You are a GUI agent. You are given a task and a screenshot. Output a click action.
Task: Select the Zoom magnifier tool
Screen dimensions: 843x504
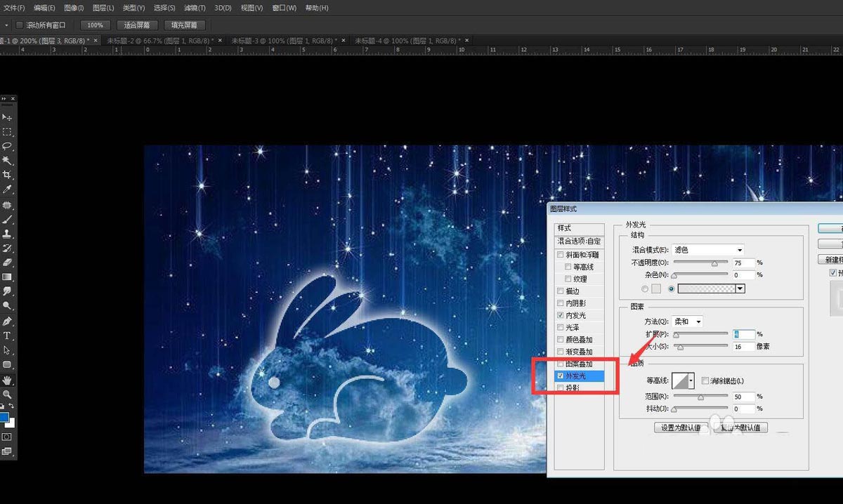[7, 394]
